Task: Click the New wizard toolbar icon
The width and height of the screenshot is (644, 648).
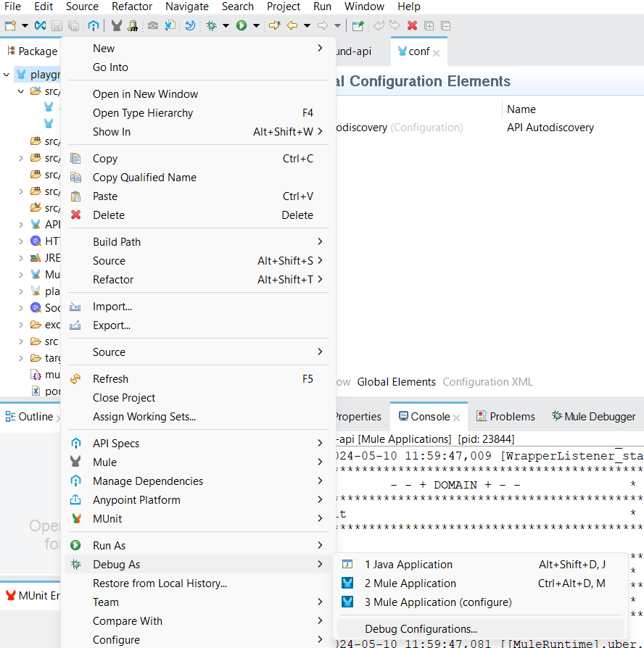Action: tap(10, 26)
